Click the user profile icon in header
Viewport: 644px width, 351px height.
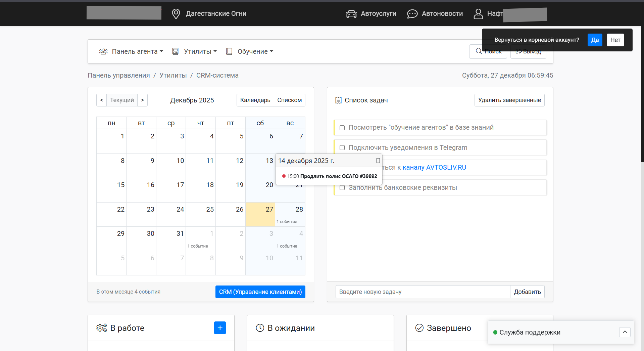478,14
